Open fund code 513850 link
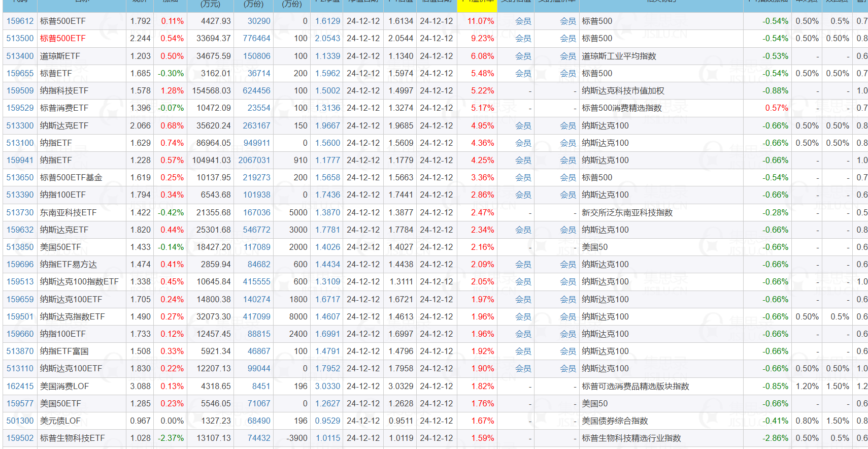Screen dimensions: 868x449 click(x=20, y=247)
